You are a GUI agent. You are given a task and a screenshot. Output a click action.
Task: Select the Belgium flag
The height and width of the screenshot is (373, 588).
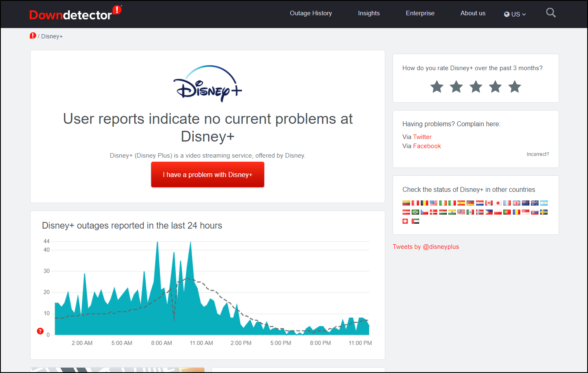tap(424, 203)
